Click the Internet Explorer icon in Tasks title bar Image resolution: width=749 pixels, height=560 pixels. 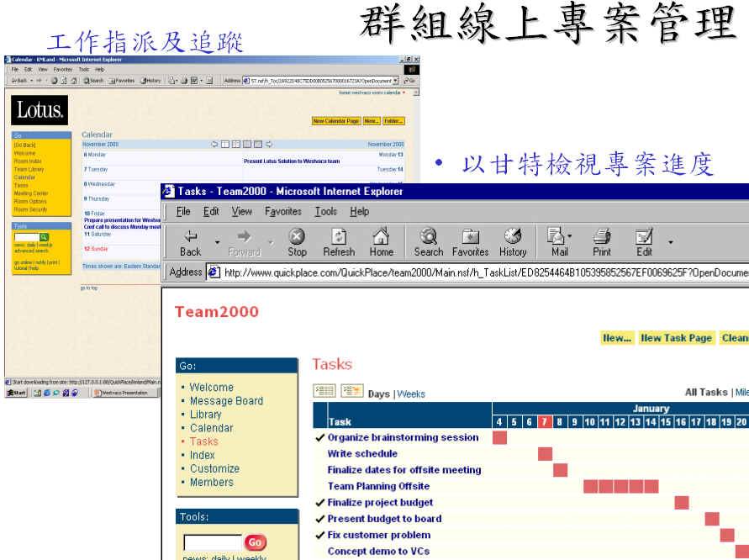point(168,192)
